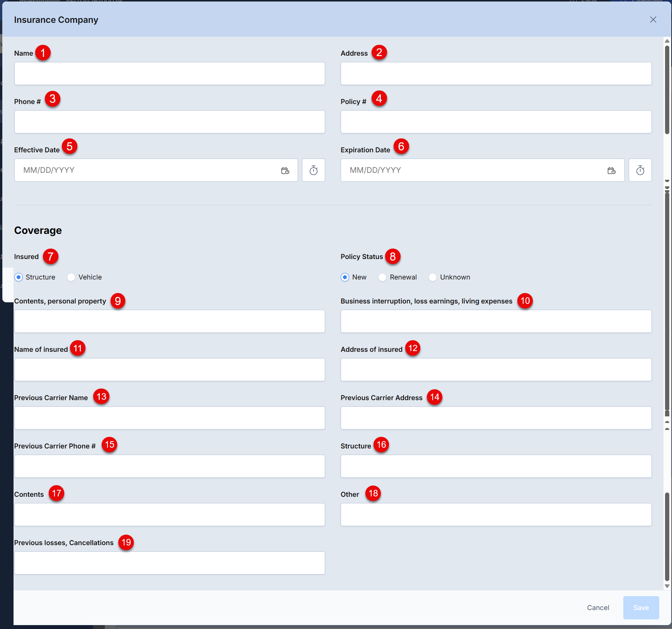This screenshot has height=629, width=672.
Task: Close the Insurance Company dialog
Action: (x=653, y=20)
